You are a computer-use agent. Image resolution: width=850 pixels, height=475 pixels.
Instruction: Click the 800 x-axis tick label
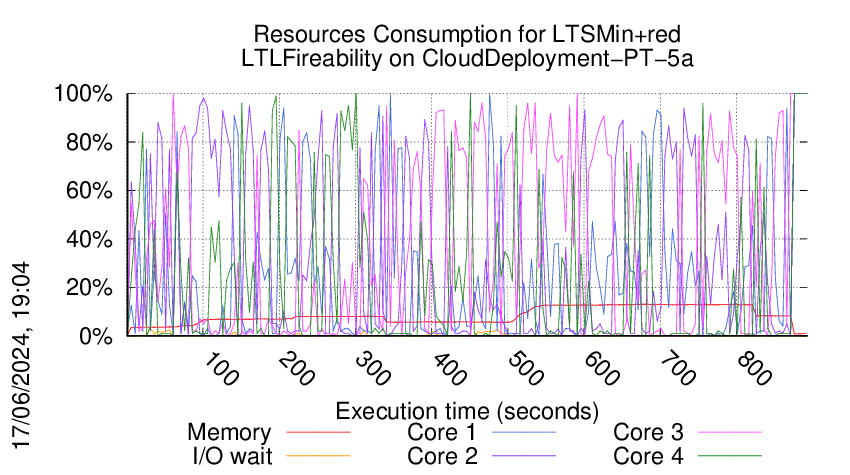pos(755,369)
